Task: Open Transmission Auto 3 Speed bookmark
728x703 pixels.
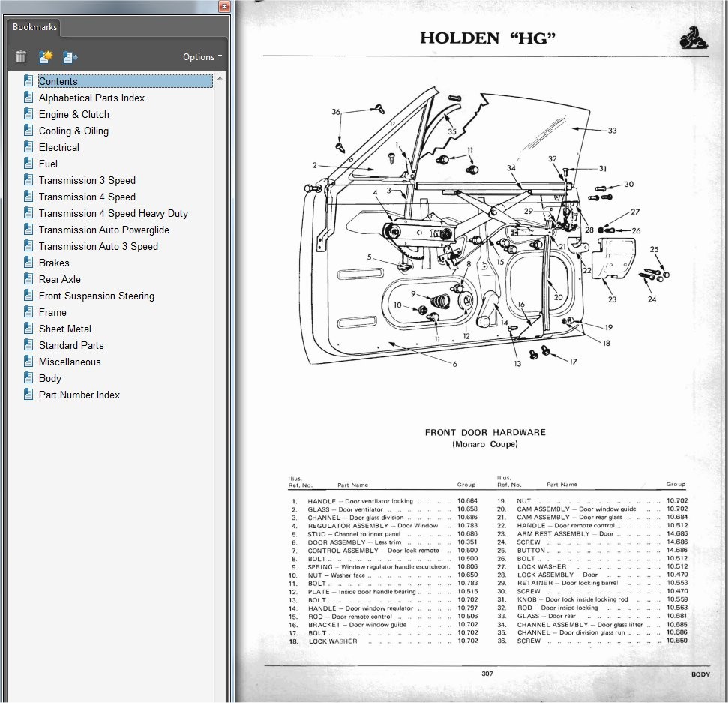Action: coord(98,246)
